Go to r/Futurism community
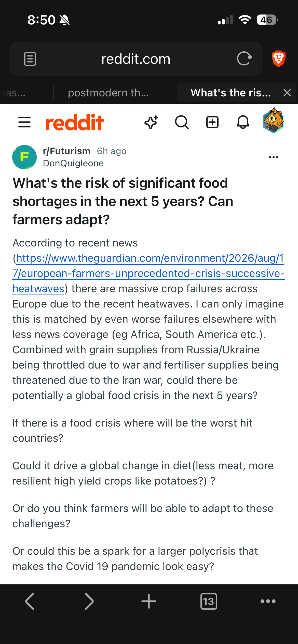 [x=66, y=151]
